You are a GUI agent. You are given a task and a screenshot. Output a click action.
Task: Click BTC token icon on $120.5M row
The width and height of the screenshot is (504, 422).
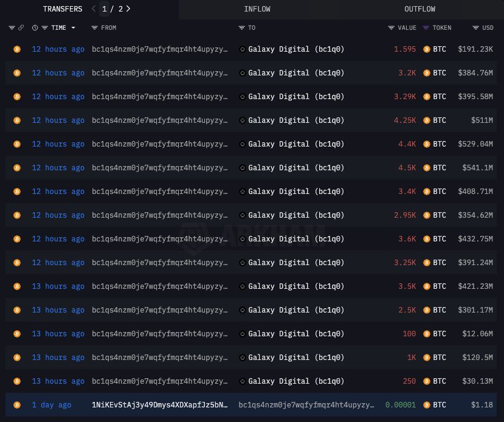coord(427,358)
